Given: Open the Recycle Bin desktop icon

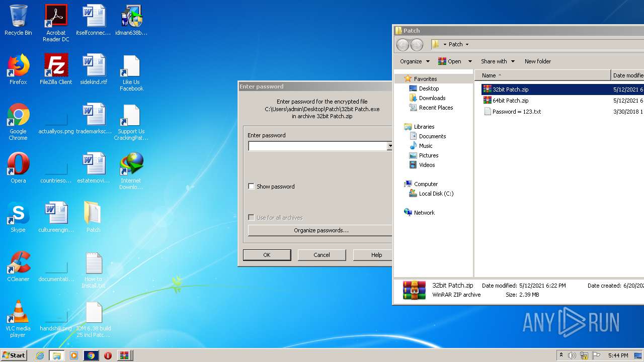Looking at the screenshot, I should [x=18, y=20].
